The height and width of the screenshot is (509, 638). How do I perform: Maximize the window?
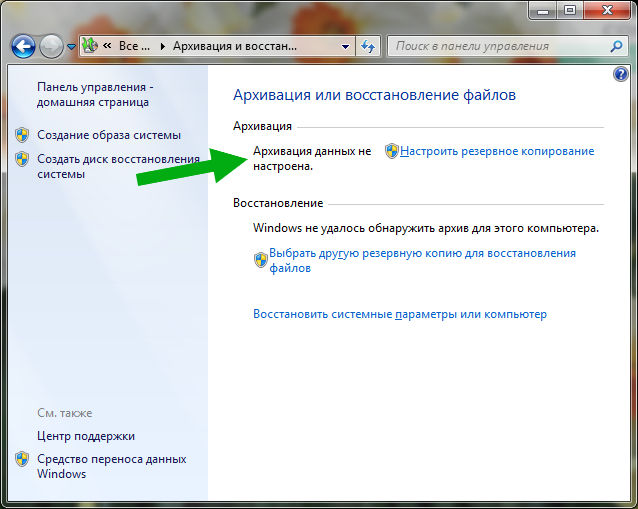(570, 10)
